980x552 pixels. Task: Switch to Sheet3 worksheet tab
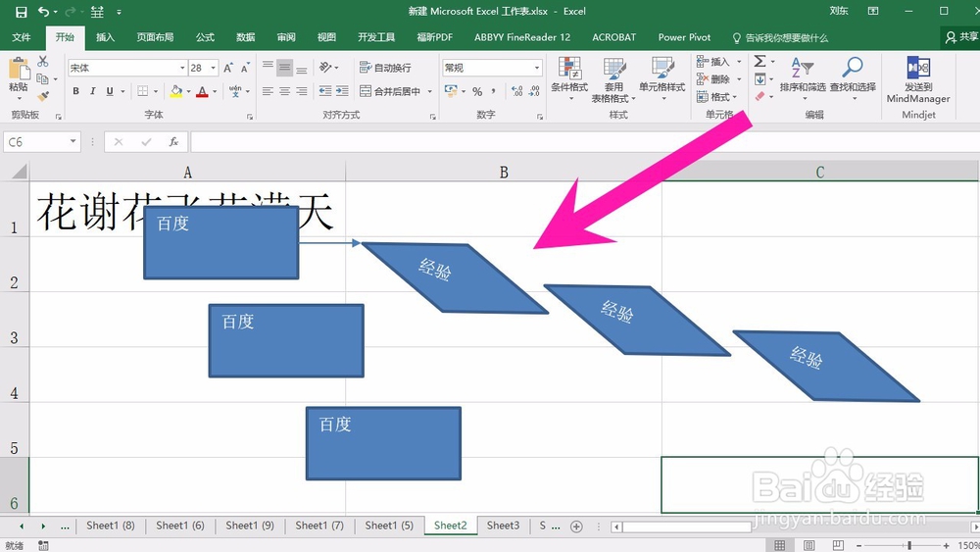click(x=503, y=526)
